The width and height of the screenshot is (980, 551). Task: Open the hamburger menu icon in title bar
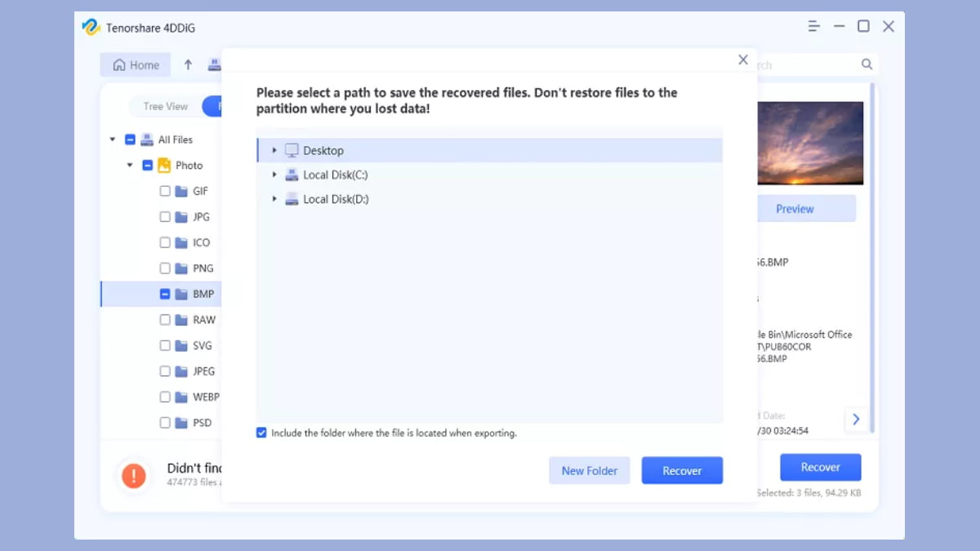(x=814, y=27)
